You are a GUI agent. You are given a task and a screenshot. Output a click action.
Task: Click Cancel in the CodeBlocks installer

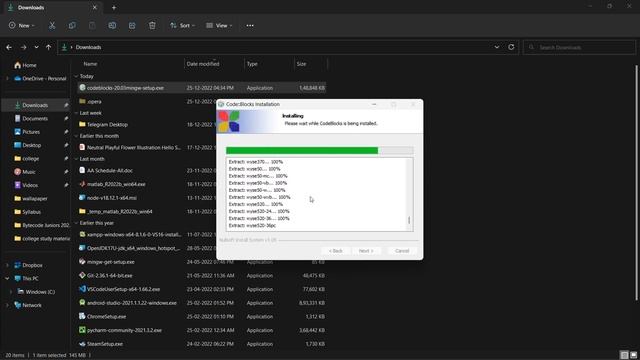402,251
